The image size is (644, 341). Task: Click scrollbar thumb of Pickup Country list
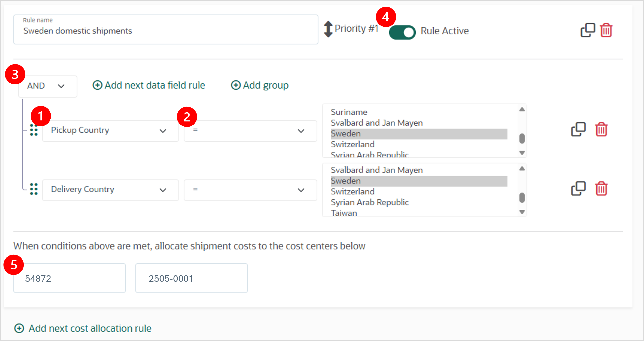[522, 138]
